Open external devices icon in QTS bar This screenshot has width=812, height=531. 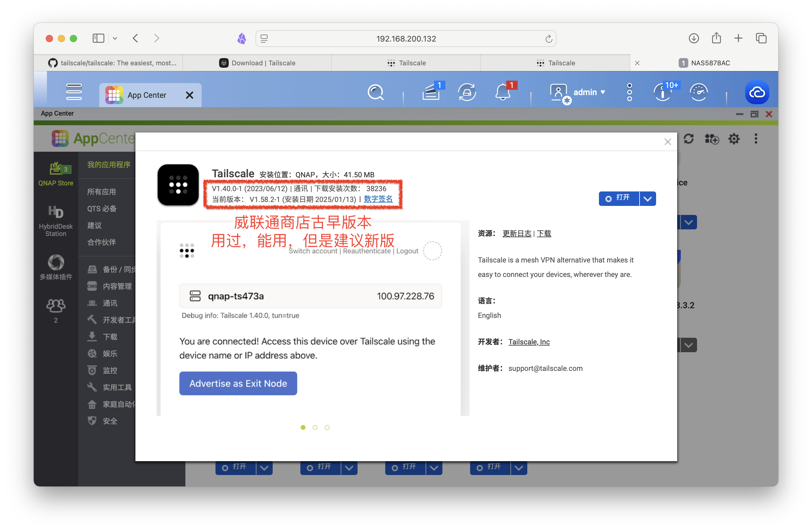[467, 92]
